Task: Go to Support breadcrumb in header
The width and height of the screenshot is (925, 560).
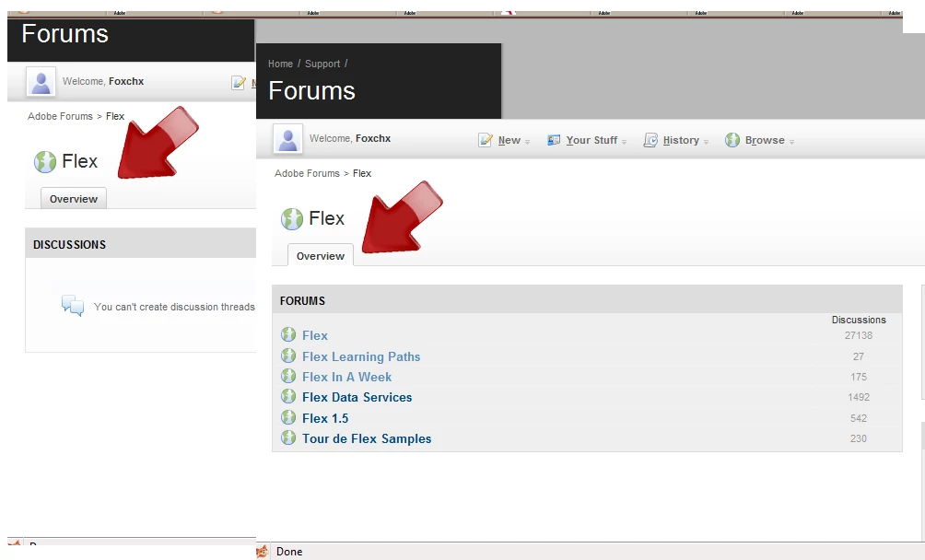Action: (322, 64)
